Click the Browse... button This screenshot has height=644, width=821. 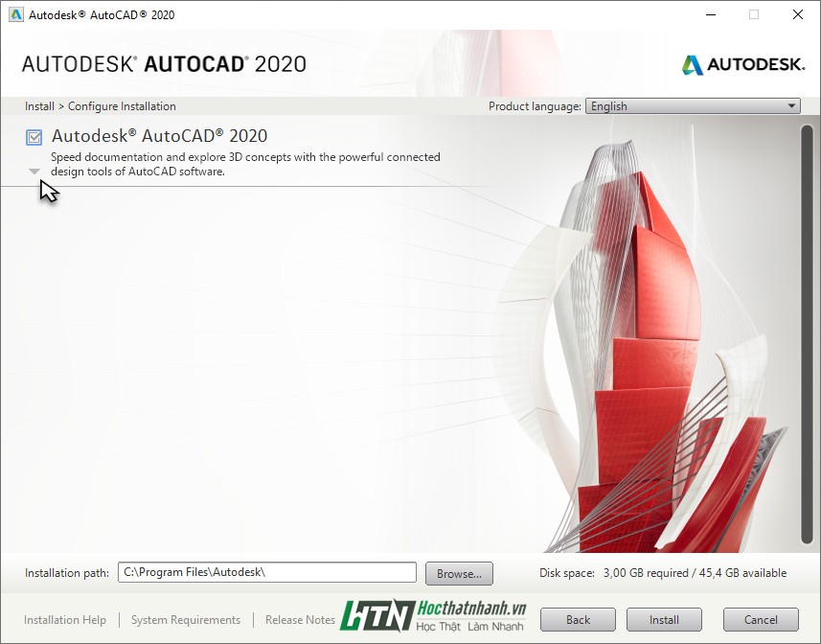[459, 573]
